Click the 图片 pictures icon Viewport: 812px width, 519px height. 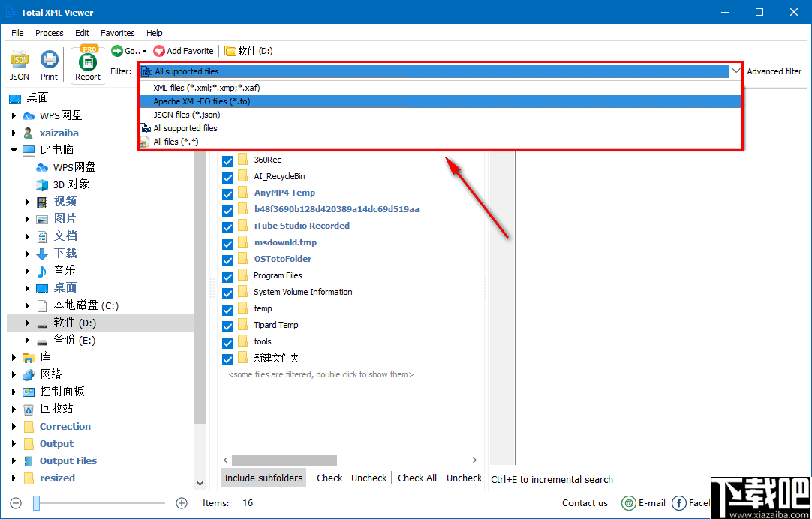click(42, 219)
